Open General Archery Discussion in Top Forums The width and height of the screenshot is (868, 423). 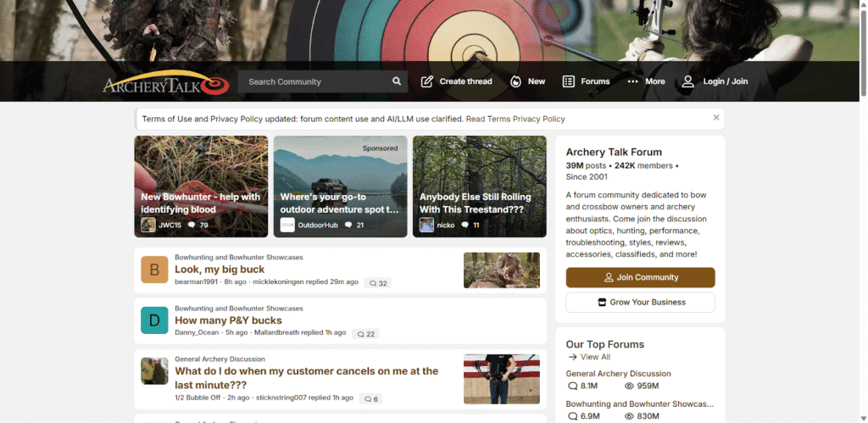click(x=618, y=374)
